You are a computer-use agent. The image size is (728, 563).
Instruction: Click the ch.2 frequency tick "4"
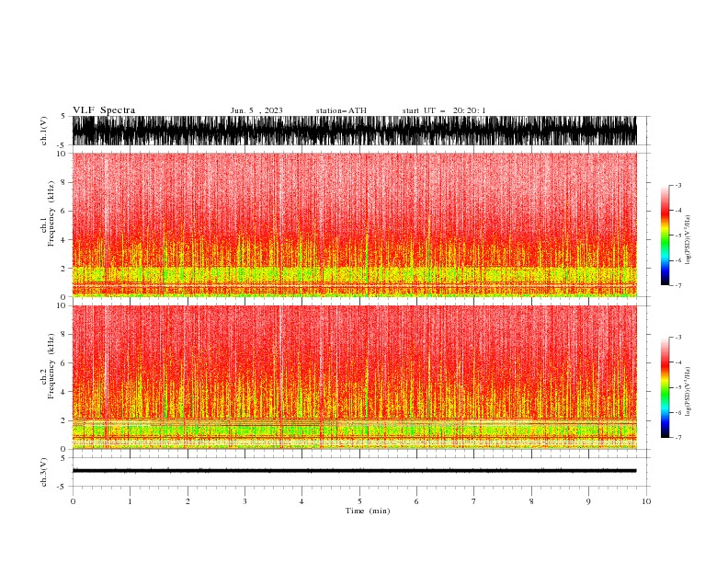pos(63,392)
